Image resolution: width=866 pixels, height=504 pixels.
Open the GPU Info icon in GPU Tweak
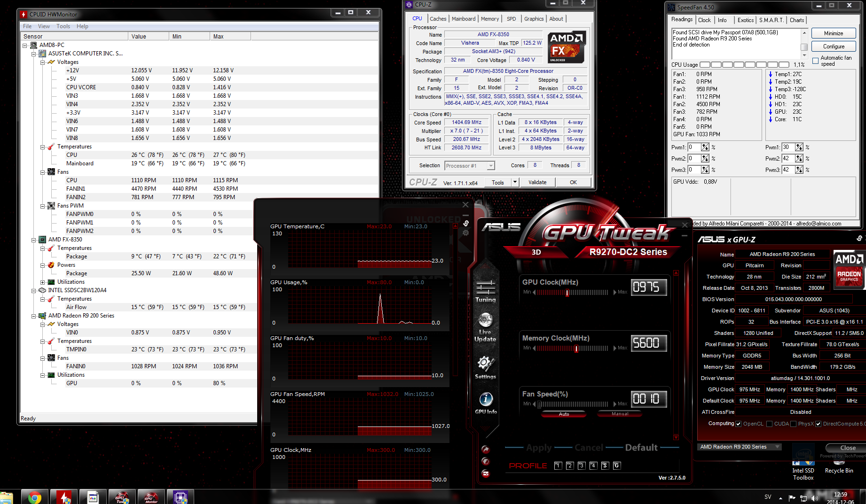[x=486, y=403]
